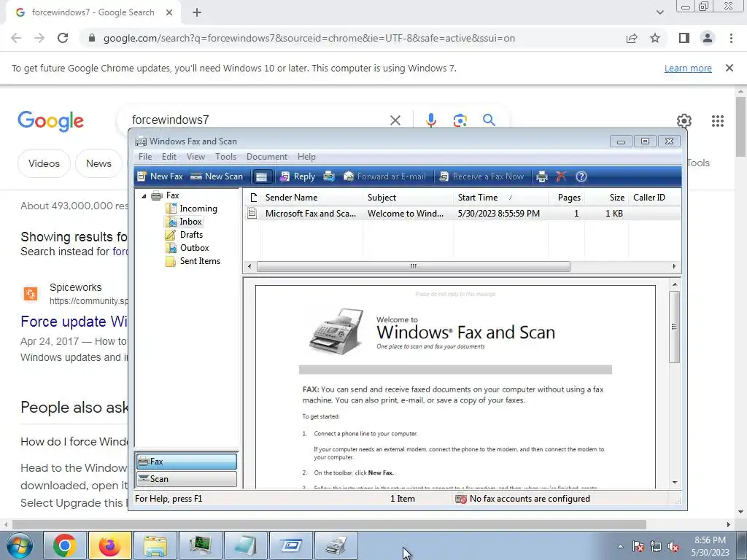The image size is (747, 560).
Task: Sort by Start Time column header
Action: (500, 197)
